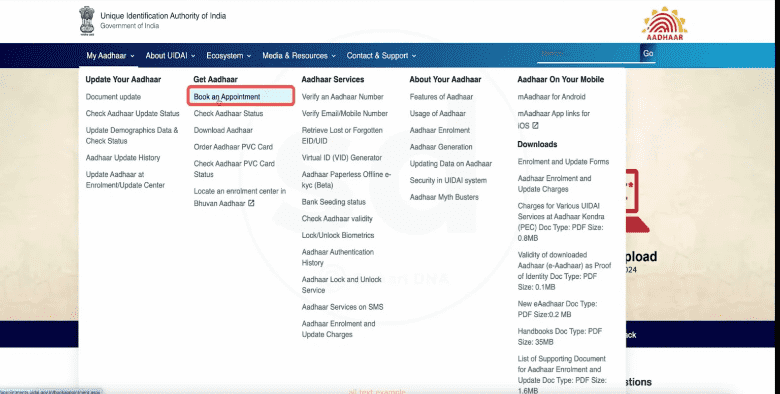Open Check Aadhaar Update Status
This screenshot has height=394, width=780.
coord(132,113)
